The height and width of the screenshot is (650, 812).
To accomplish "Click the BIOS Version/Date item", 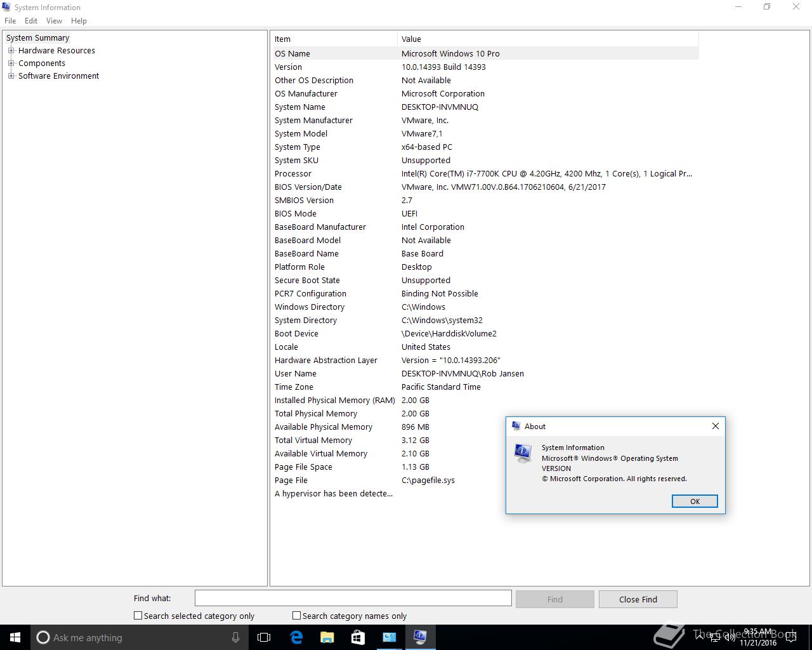I will point(308,187).
